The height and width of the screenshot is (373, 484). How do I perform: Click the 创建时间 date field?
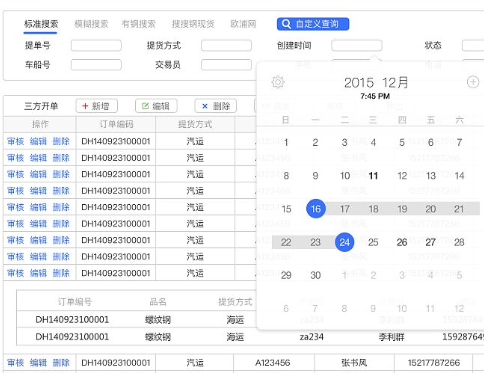[x=357, y=46]
